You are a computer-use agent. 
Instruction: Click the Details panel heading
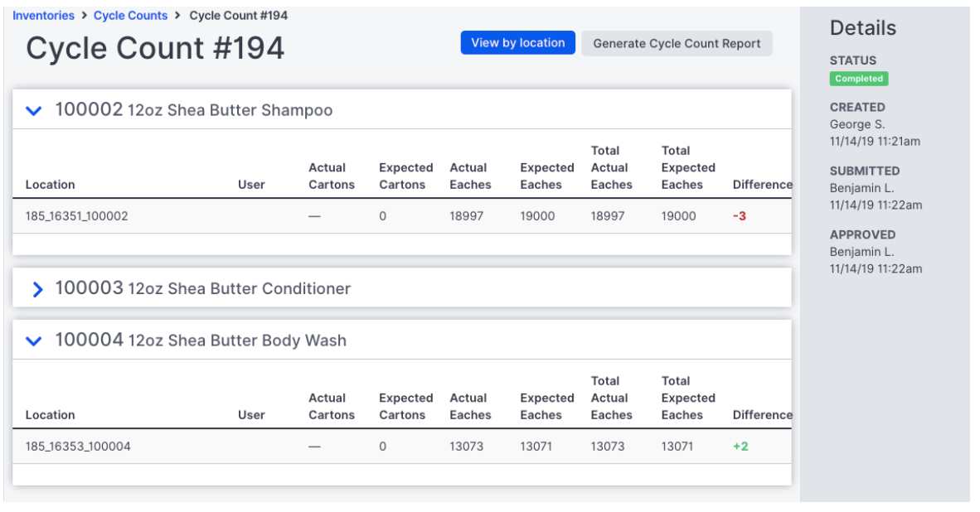coord(862,27)
